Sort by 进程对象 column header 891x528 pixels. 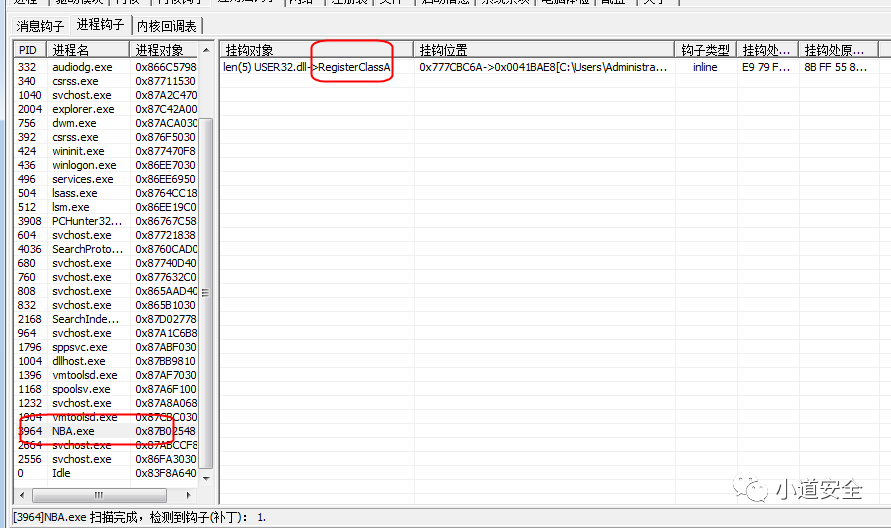(164, 50)
